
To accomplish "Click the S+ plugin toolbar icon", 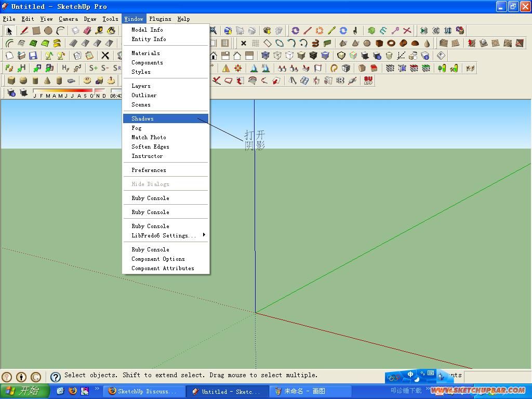I will (94, 68).
